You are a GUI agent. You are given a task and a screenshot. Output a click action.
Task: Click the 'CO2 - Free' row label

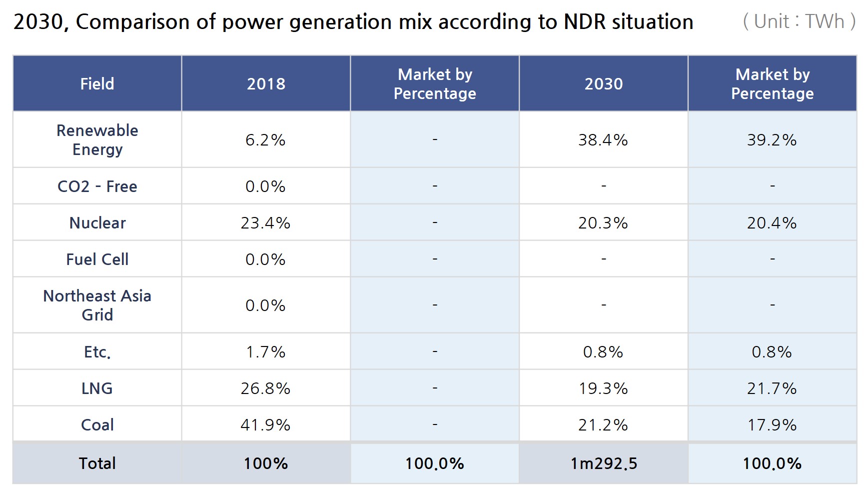point(97,186)
